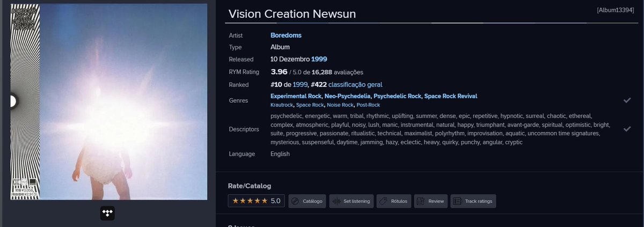Viewport: 644px width, 227px height.
Task: Open the Boredoms artist link
Action: click(286, 35)
